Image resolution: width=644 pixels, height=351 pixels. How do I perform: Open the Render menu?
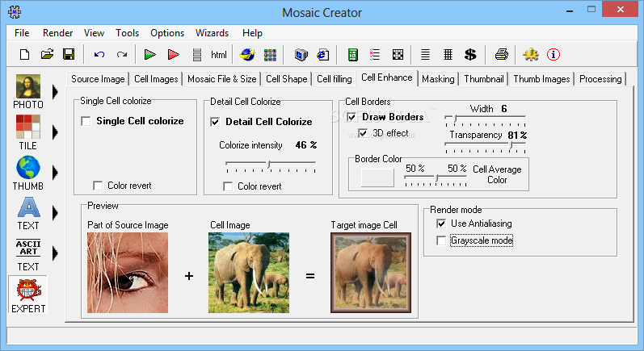[57, 33]
